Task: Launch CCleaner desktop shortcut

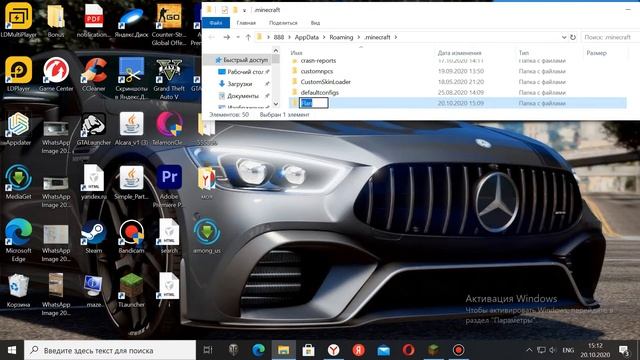Action: [x=94, y=74]
